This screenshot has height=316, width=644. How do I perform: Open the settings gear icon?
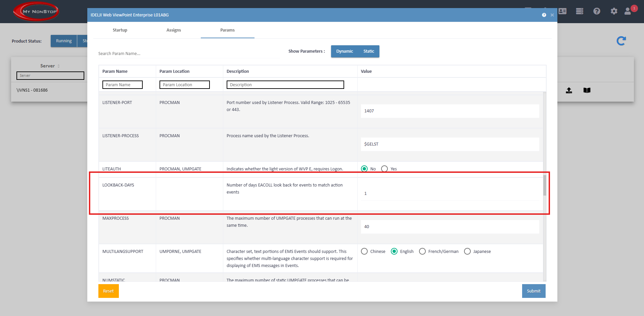[x=614, y=11]
